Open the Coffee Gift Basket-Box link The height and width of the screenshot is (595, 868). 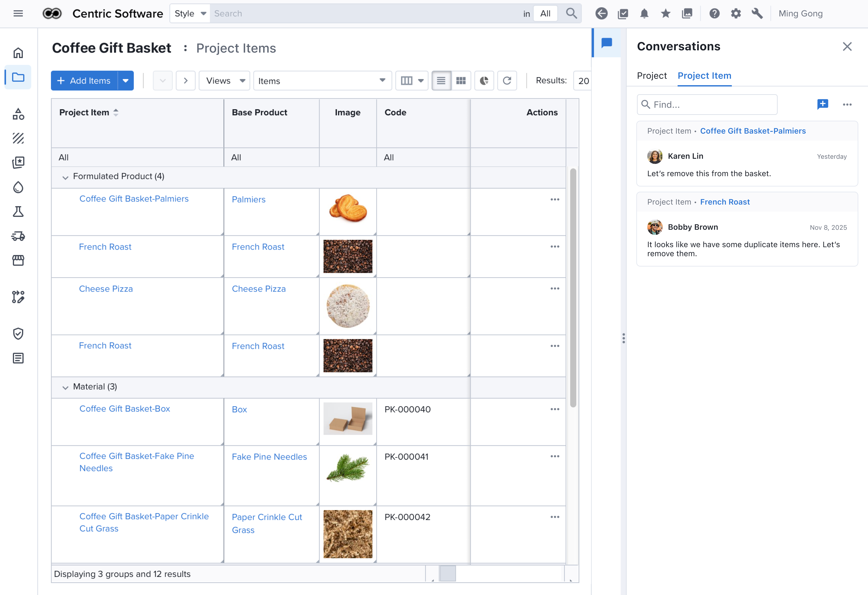124,409
